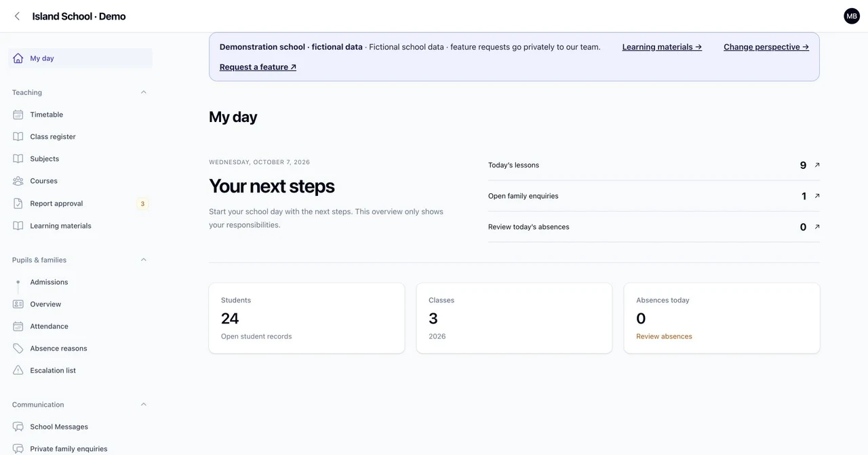Open Report approval in sidebar
The image size is (868, 455).
pyautogui.click(x=80, y=203)
